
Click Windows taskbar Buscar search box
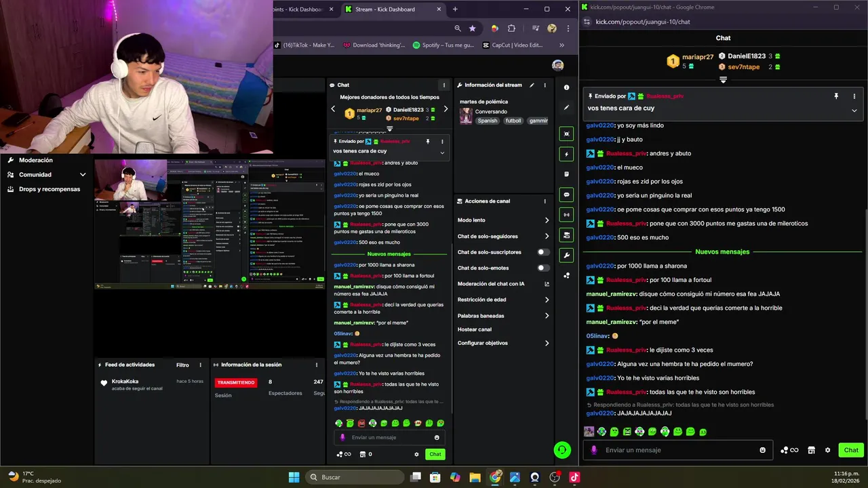pyautogui.click(x=354, y=477)
